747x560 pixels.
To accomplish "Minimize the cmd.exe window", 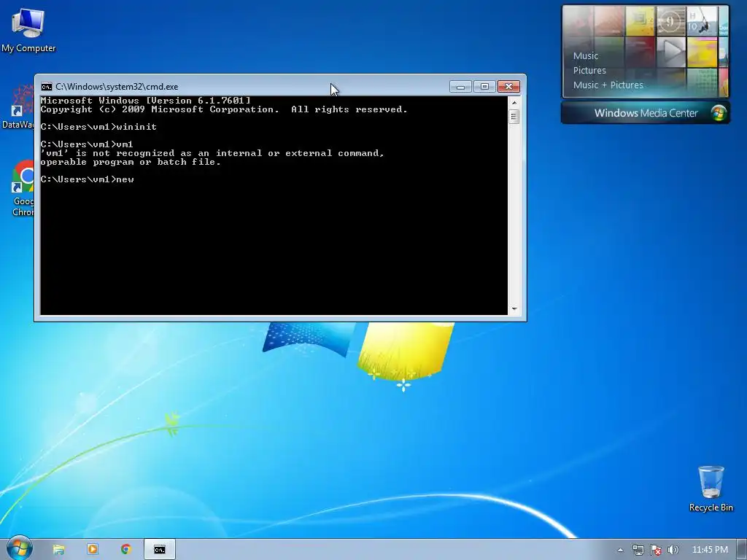I will click(460, 87).
